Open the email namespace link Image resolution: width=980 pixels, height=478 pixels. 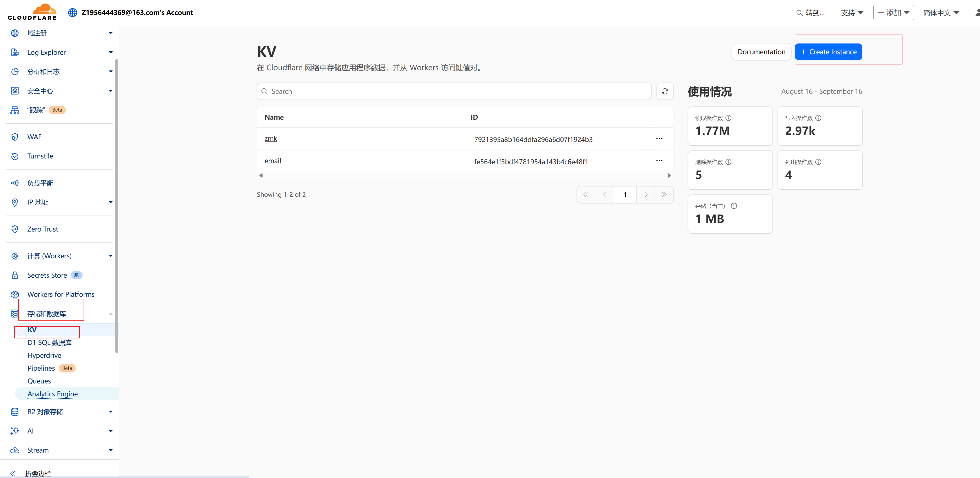273,161
